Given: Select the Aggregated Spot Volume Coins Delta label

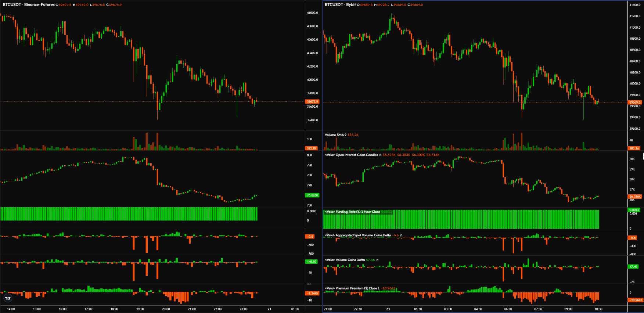Looking at the screenshot, I should pos(358,235).
